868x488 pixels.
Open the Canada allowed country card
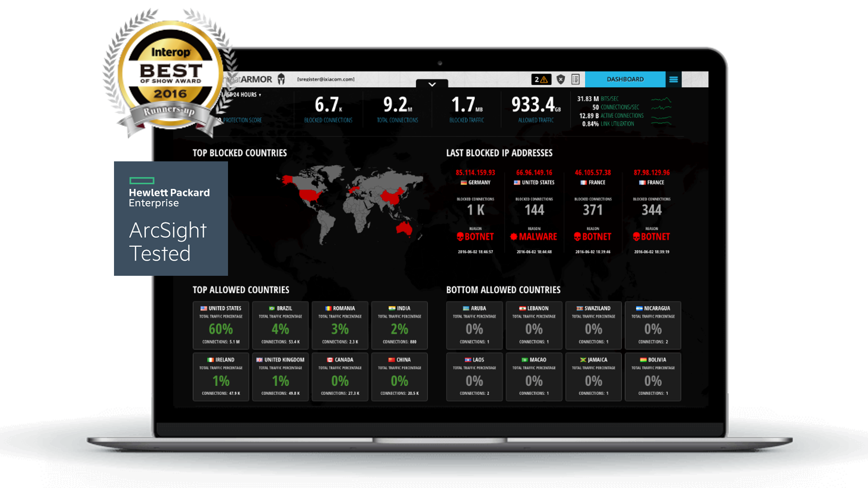pyautogui.click(x=340, y=377)
